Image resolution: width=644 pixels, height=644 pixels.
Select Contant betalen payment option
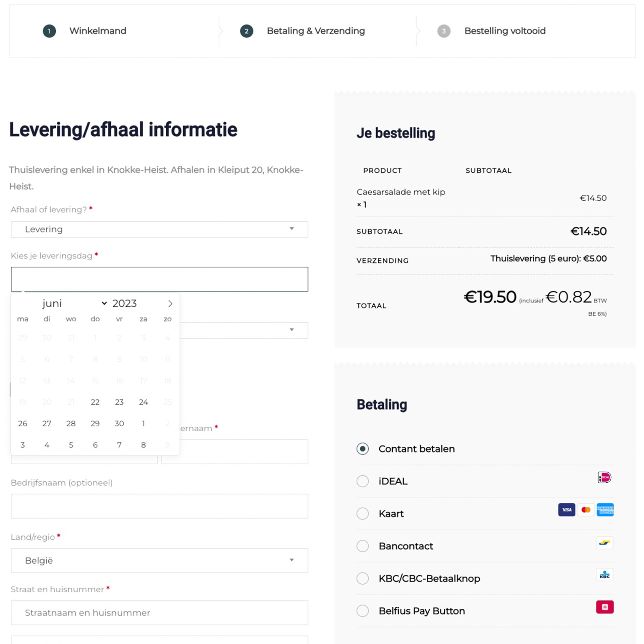tap(363, 449)
